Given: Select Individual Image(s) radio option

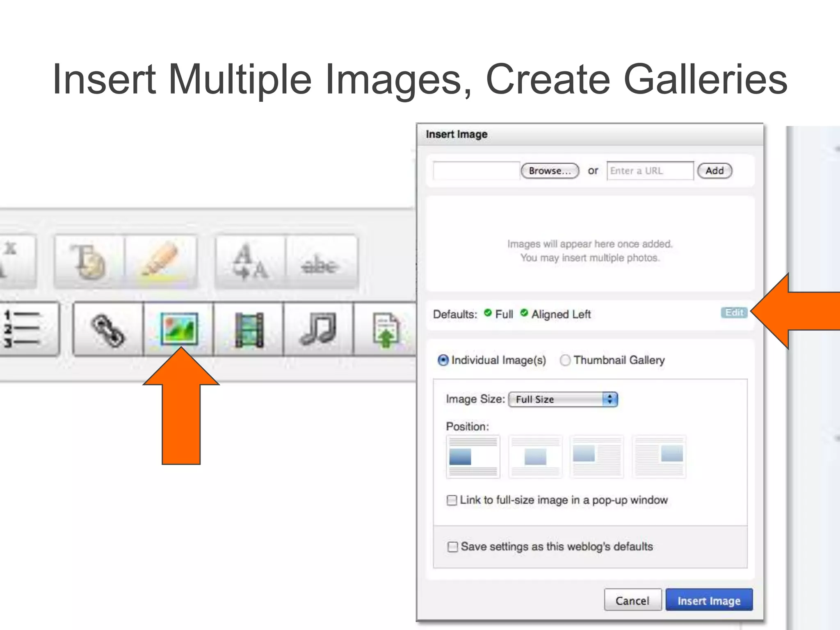Looking at the screenshot, I should point(443,361).
